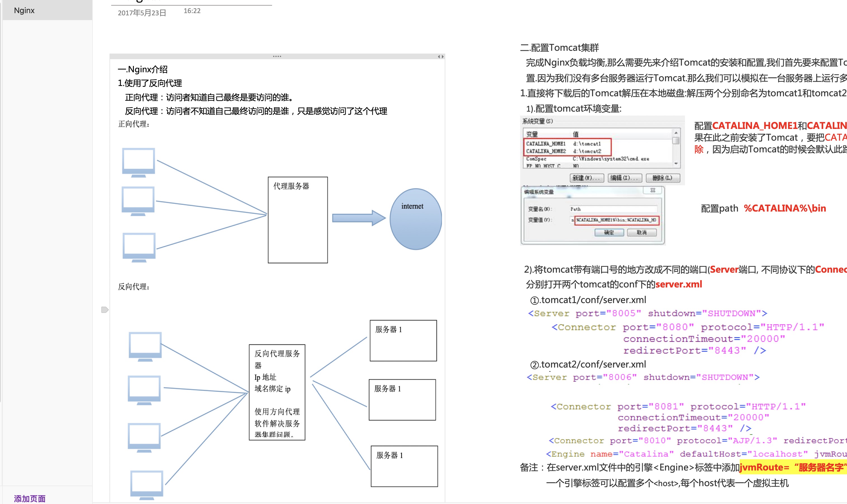Click the 新建(W) button in the screenshot
847x504 pixels.
tap(587, 178)
